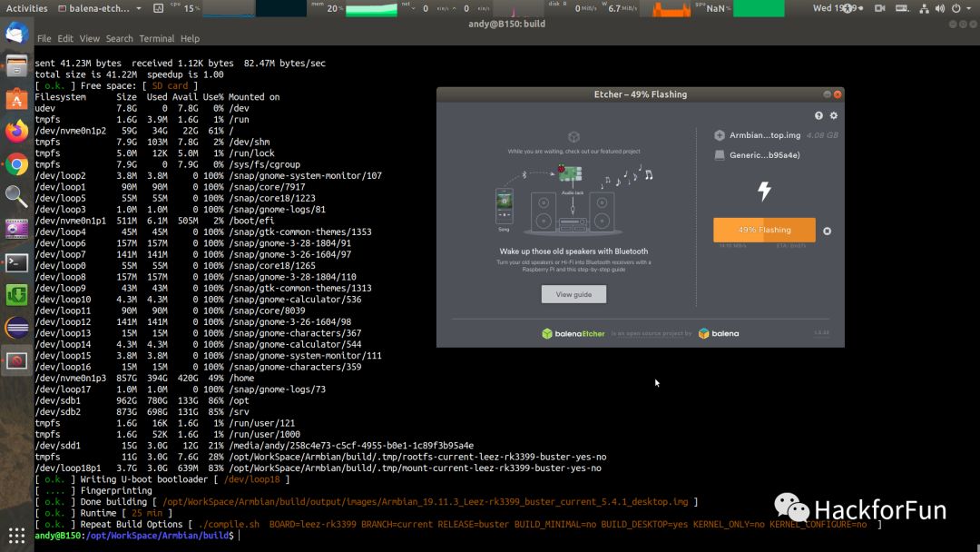Open the balenaEtcher logo link

pos(573,334)
